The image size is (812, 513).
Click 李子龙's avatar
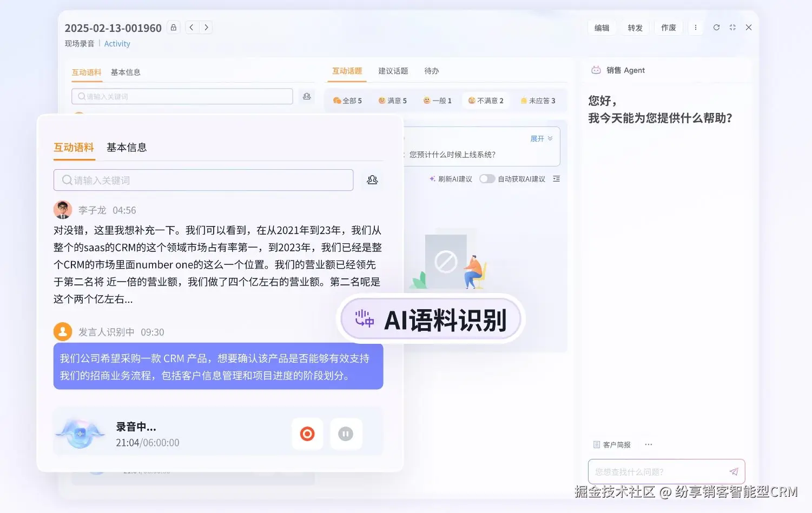(x=63, y=210)
